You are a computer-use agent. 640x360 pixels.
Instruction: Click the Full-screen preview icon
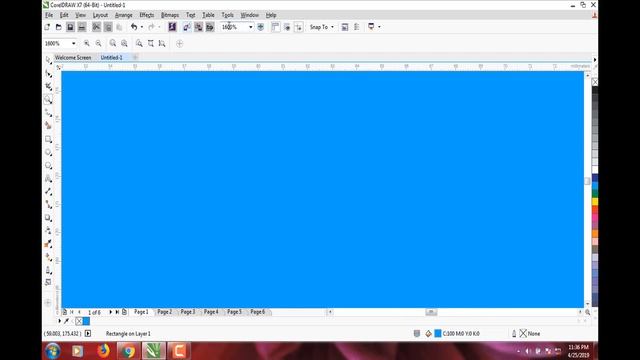pyautogui.click(x=260, y=27)
